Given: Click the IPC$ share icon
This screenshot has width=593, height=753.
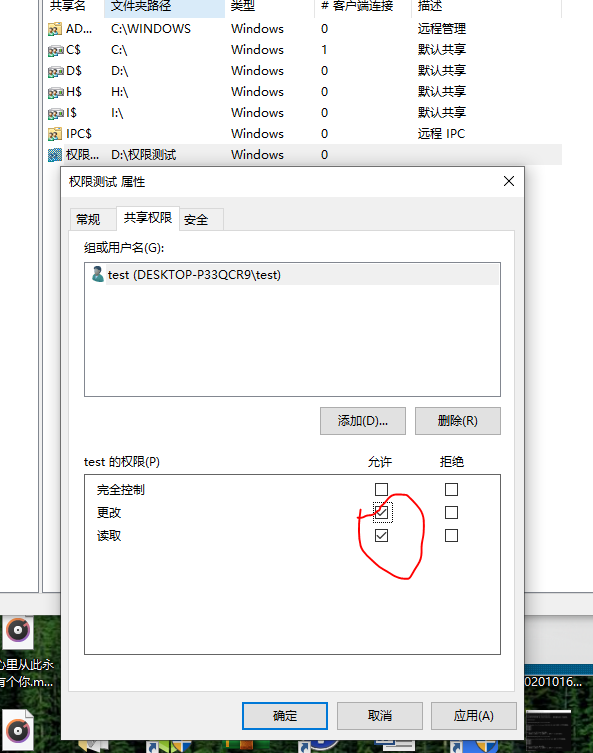Looking at the screenshot, I should (x=55, y=134).
